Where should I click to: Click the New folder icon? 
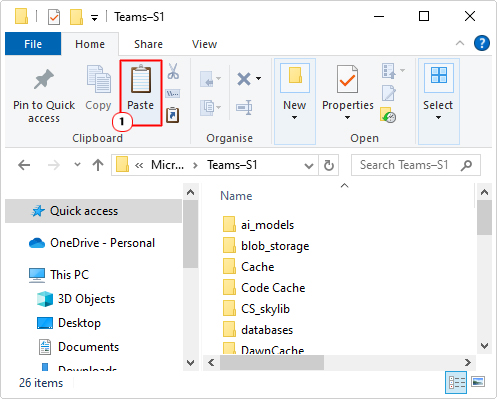pos(295,76)
